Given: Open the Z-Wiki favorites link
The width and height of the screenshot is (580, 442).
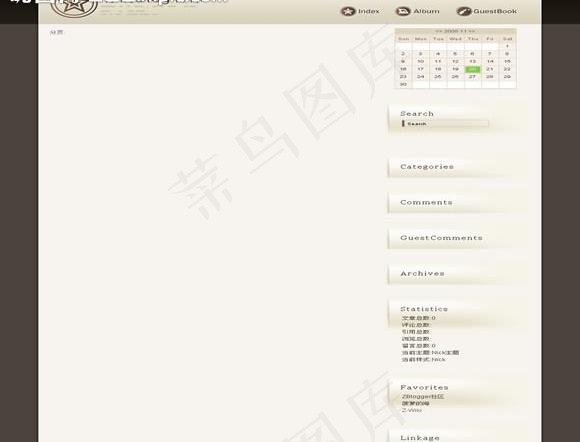Looking at the screenshot, I should tap(411, 410).
